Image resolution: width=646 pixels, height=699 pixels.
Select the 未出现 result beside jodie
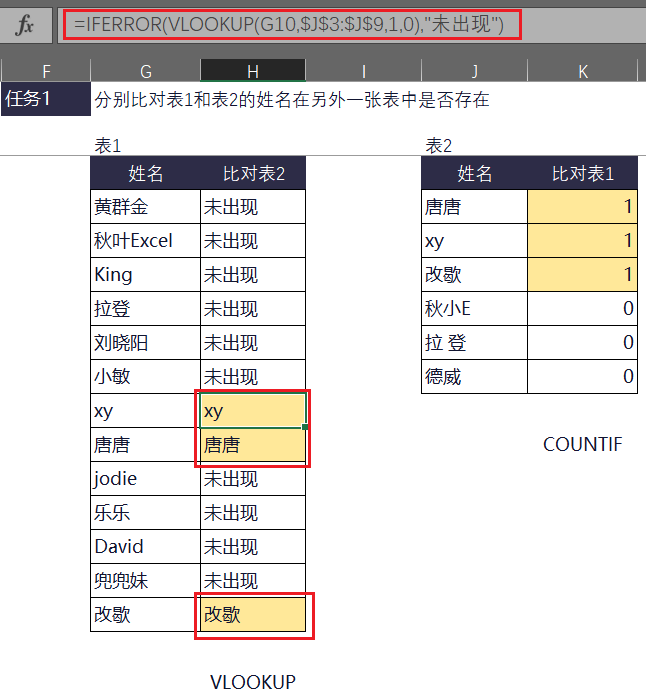pos(253,478)
